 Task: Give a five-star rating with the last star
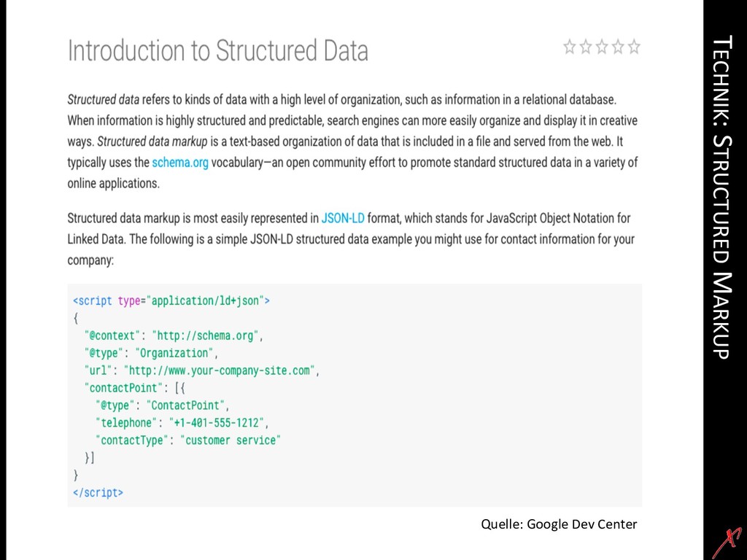pos(634,47)
